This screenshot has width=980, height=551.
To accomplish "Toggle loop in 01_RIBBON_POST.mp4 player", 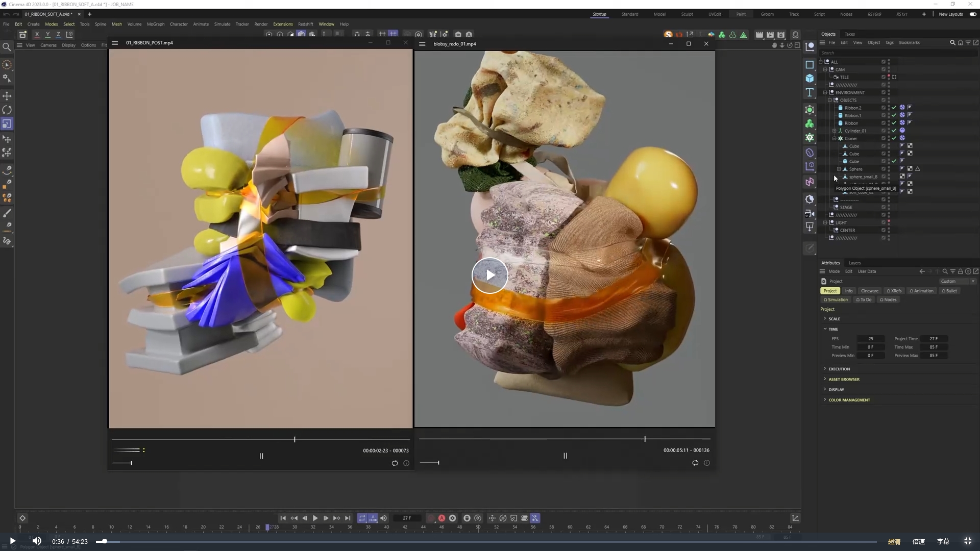I will [395, 463].
